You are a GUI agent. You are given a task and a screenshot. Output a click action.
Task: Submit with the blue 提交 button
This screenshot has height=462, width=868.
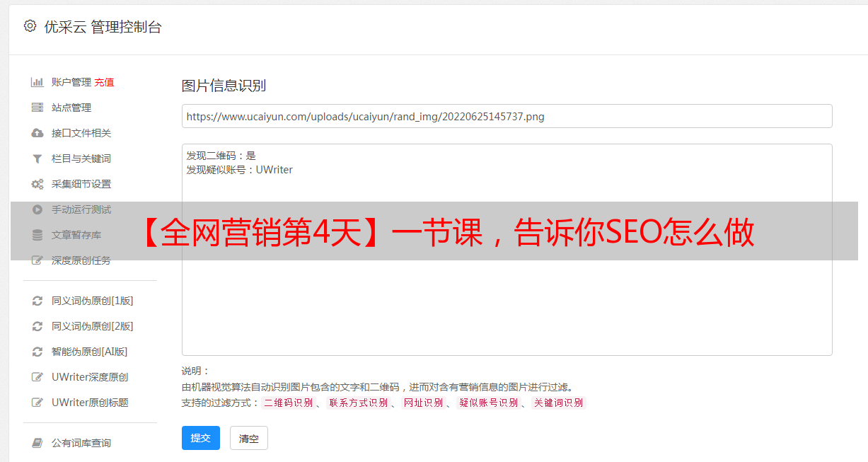[x=201, y=438]
